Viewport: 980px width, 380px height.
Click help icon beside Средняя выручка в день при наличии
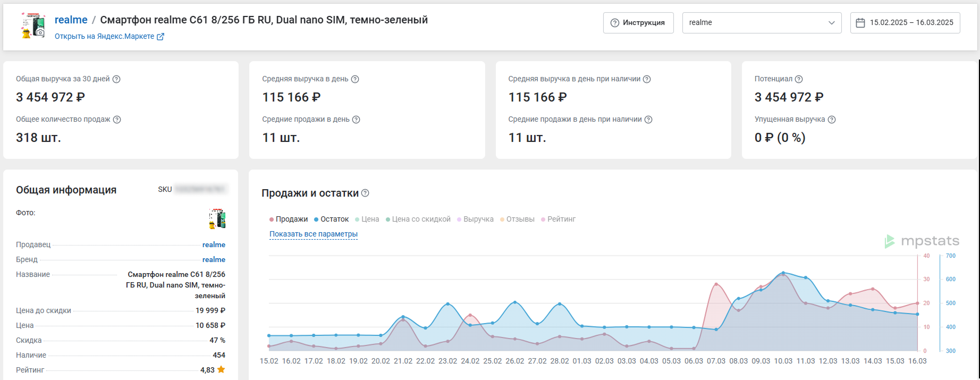pos(647,79)
